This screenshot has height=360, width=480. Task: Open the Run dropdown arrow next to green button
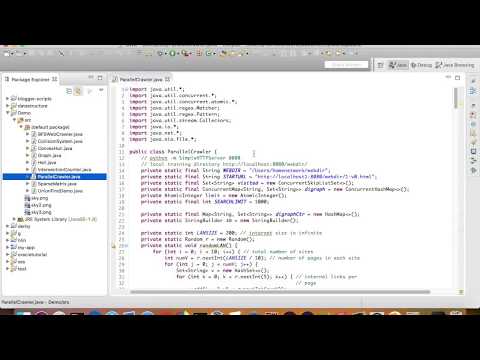click(178, 53)
